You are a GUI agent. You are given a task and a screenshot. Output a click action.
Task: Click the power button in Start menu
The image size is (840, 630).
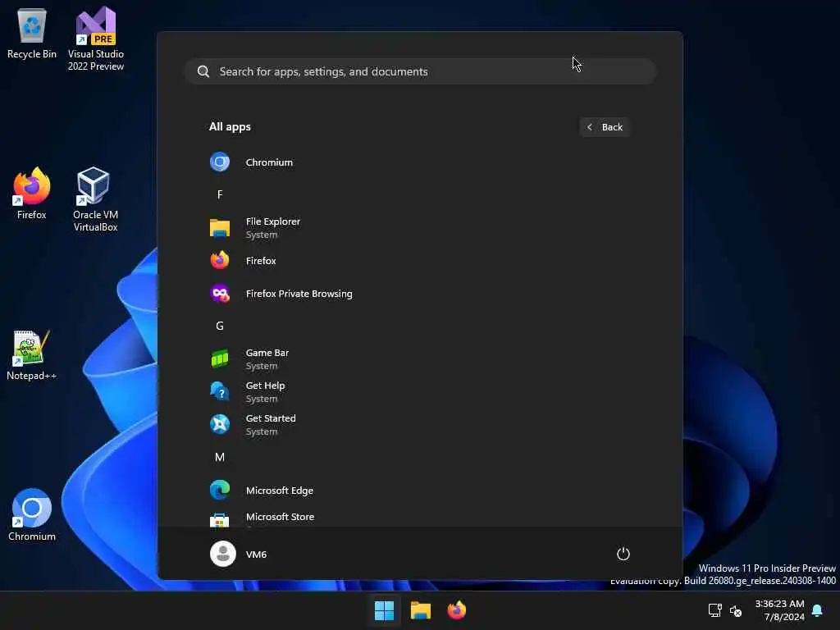click(x=623, y=554)
